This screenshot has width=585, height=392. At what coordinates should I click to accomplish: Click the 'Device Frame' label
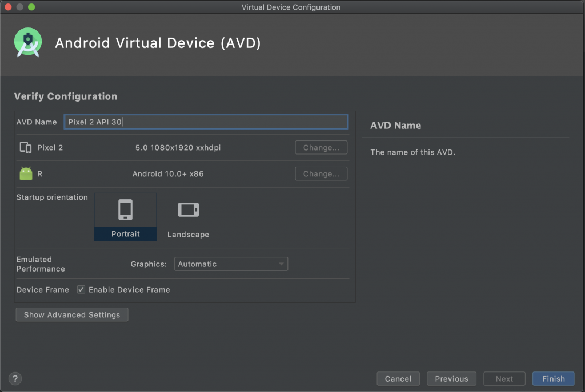pos(43,289)
